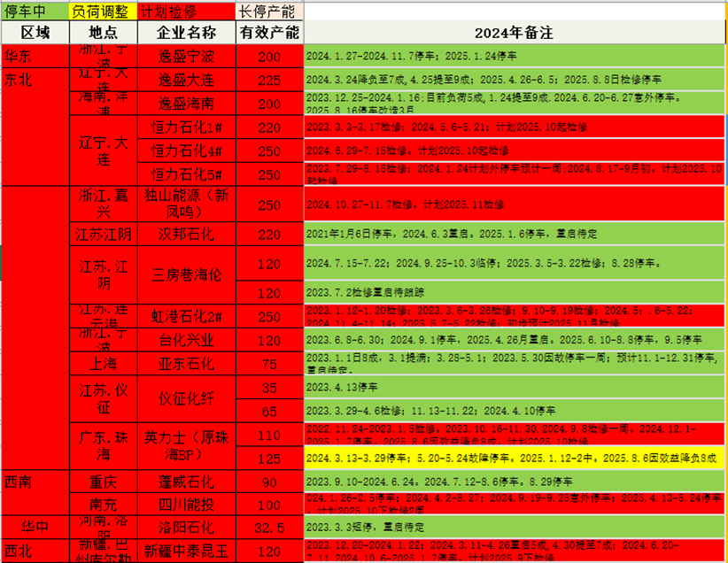Click the 长停产能 legend cell
The width and height of the screenshot is (728, 563).
coord(269,12)
